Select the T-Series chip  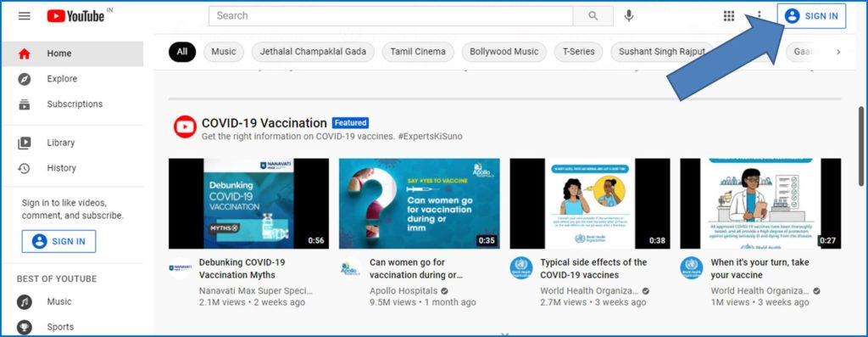click(x=578, y=52)
